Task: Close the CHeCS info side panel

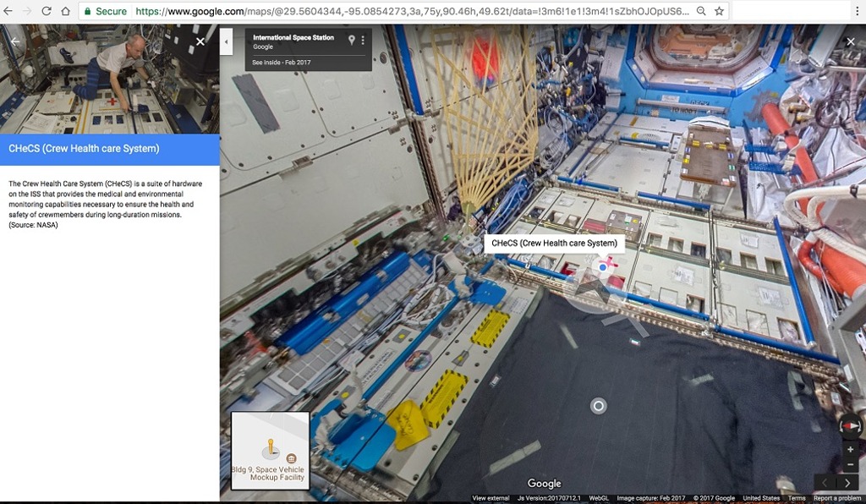Action: pyautogui.click(x=200, y=41)
